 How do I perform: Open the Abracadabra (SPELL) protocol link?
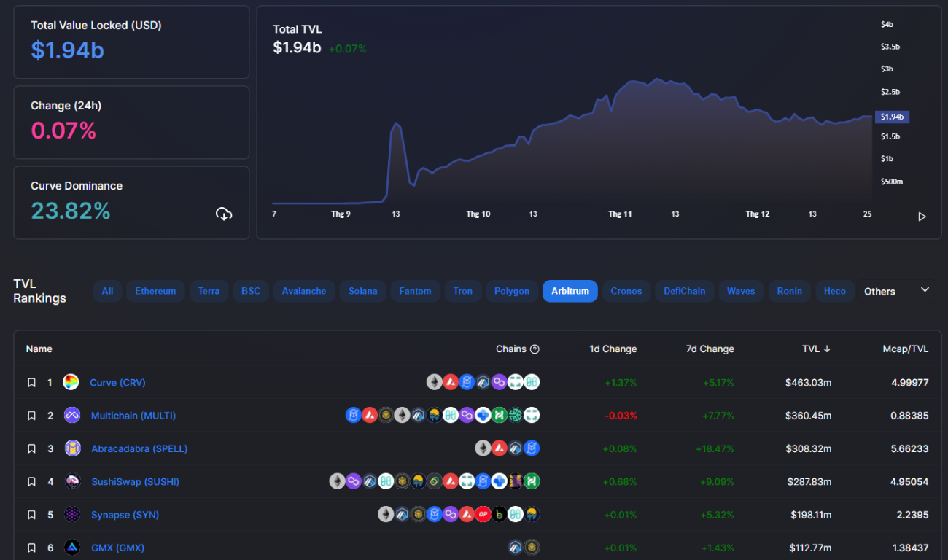(139, 448)
